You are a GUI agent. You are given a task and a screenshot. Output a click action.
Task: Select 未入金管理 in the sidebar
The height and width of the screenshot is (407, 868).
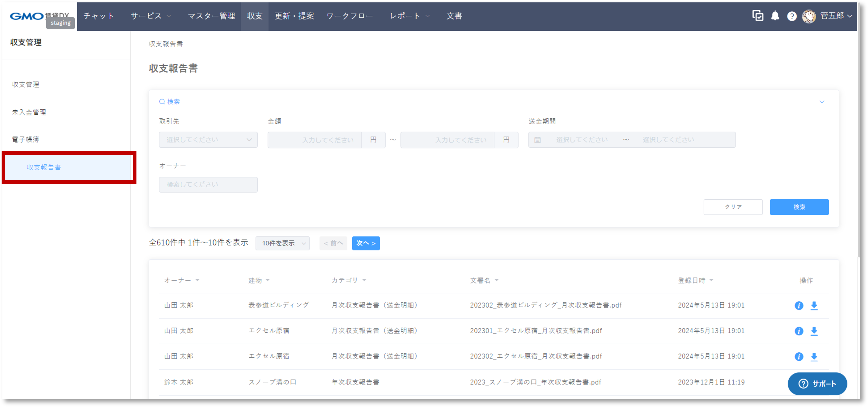pos(29,112)
